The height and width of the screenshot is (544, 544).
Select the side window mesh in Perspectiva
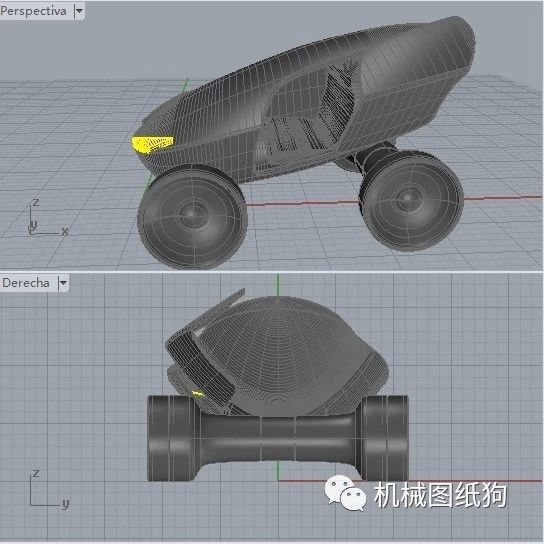309,111
